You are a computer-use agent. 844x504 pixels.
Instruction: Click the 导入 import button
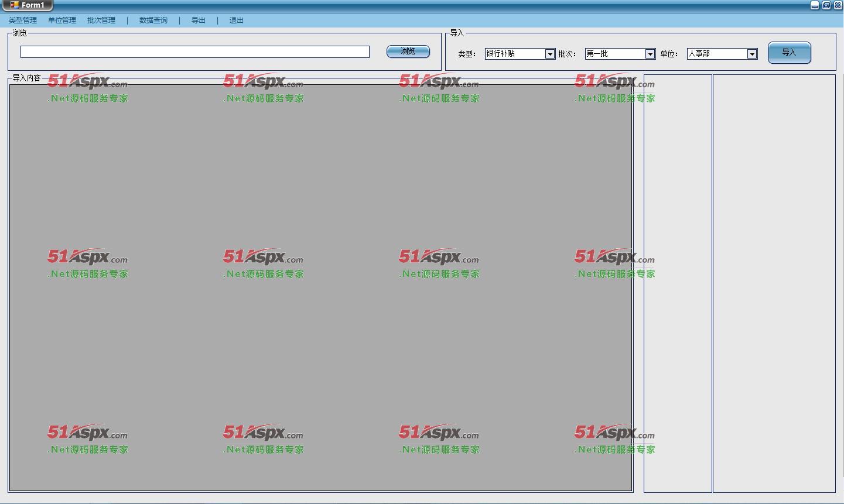coord(789,53)
